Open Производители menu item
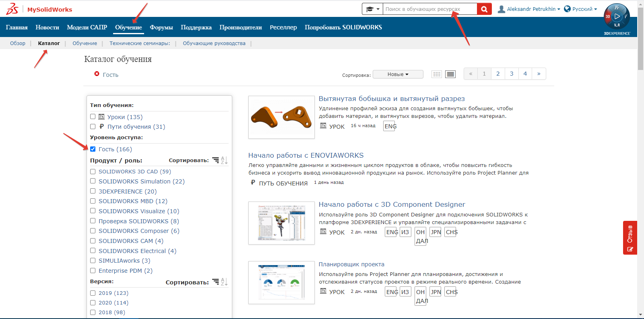The width and height of the screenshot is (644, 319). tap(241, 27)
